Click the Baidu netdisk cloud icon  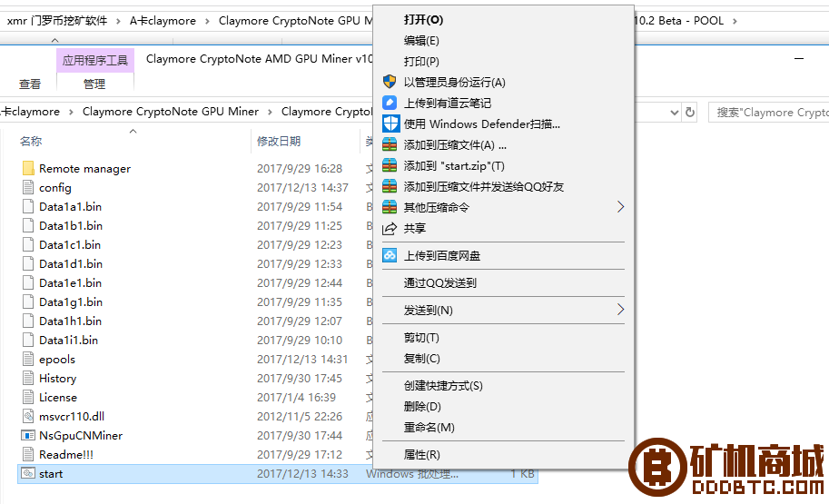click(x=390, y=255)
